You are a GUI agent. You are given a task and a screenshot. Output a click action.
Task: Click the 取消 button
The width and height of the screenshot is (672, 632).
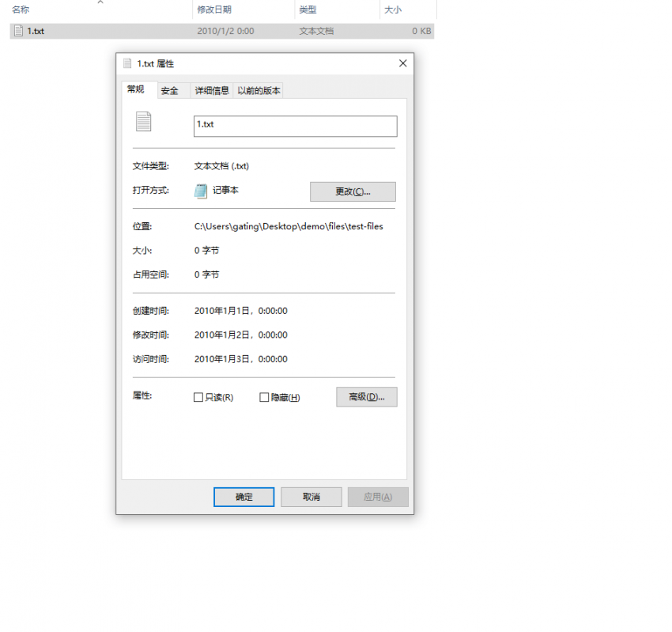click(311, 497)
